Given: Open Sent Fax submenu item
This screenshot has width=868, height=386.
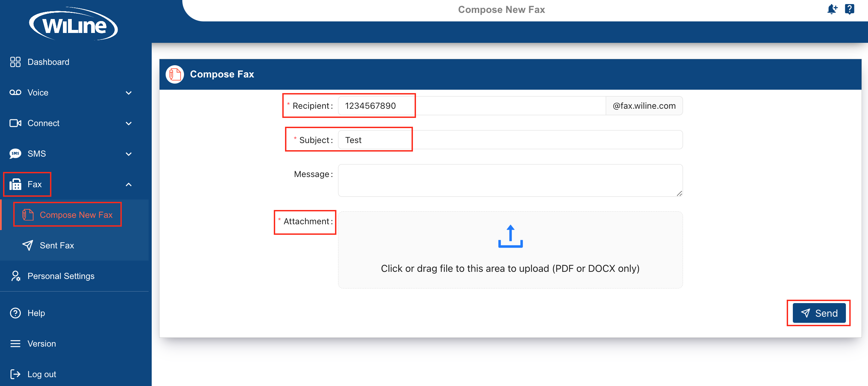Looking at the screenshot, I should coord(74,245).
